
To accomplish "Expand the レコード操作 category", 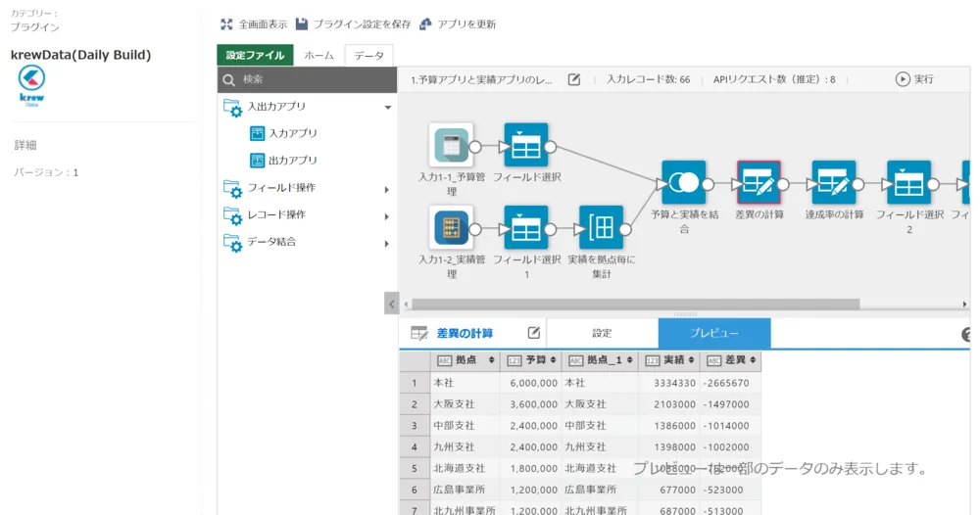I will coord(387,216).
